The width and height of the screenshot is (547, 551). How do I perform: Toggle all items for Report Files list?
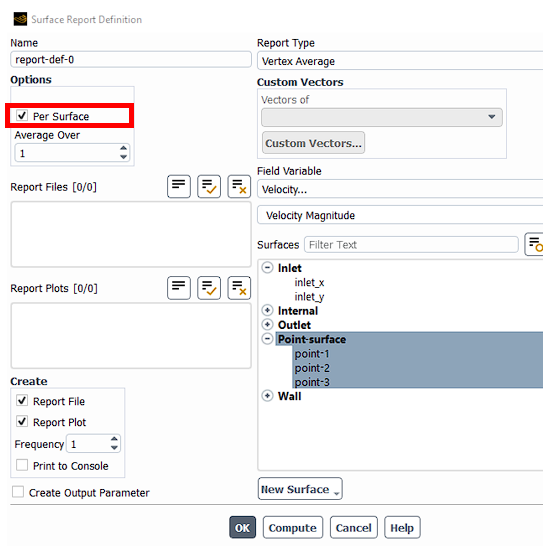point(179,186)
